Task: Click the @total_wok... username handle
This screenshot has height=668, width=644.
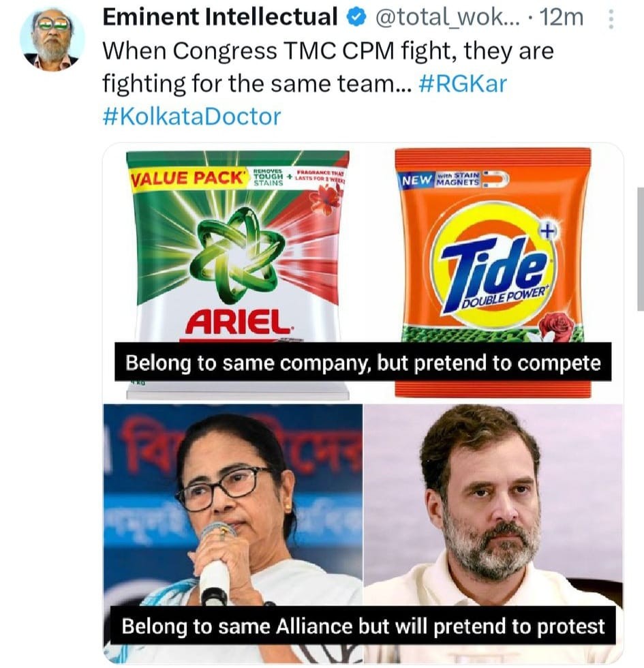Action: [446, 17]
